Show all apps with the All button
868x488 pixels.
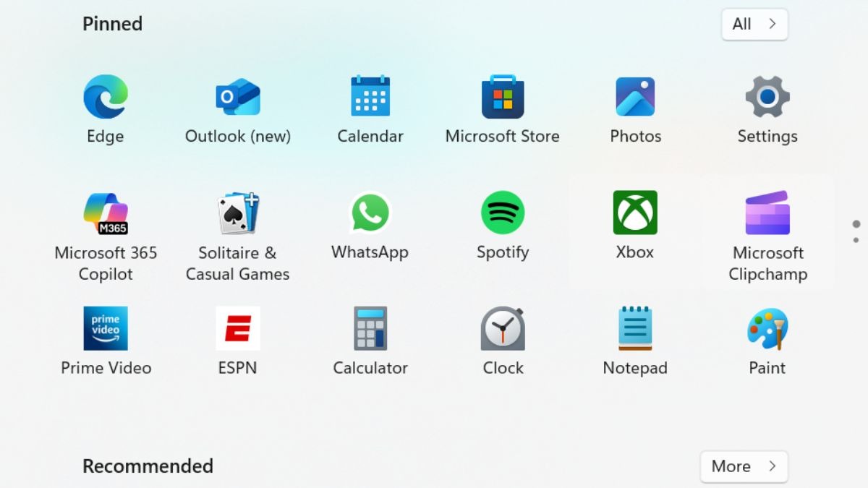754,24
